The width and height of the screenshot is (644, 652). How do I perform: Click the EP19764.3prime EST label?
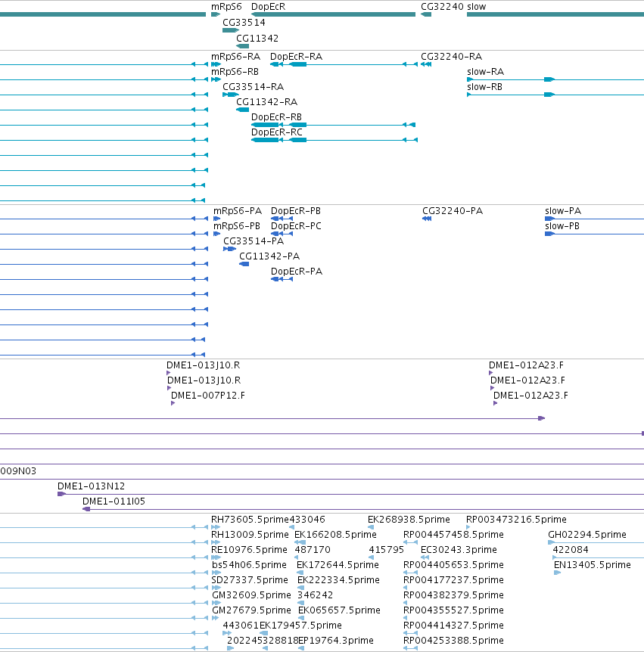pos(336,641)
